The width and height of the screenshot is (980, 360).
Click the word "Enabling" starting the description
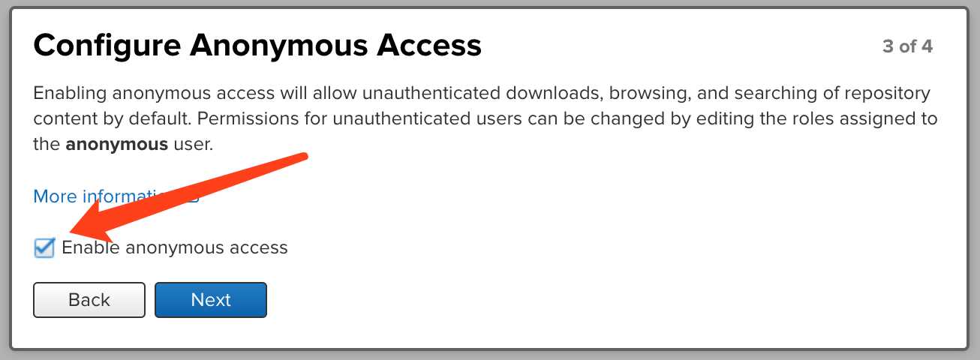(x=69, y=94)
